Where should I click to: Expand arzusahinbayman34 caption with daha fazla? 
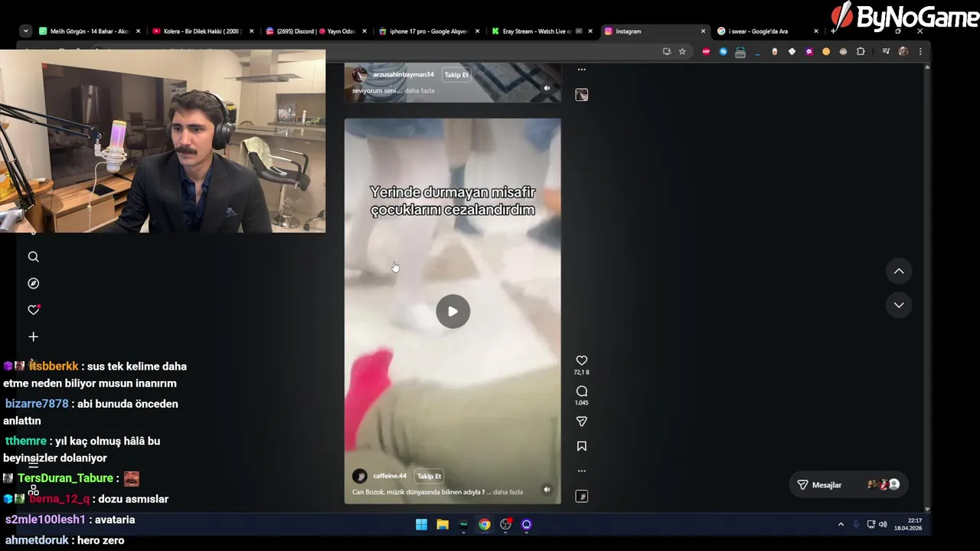click(420, 90)
